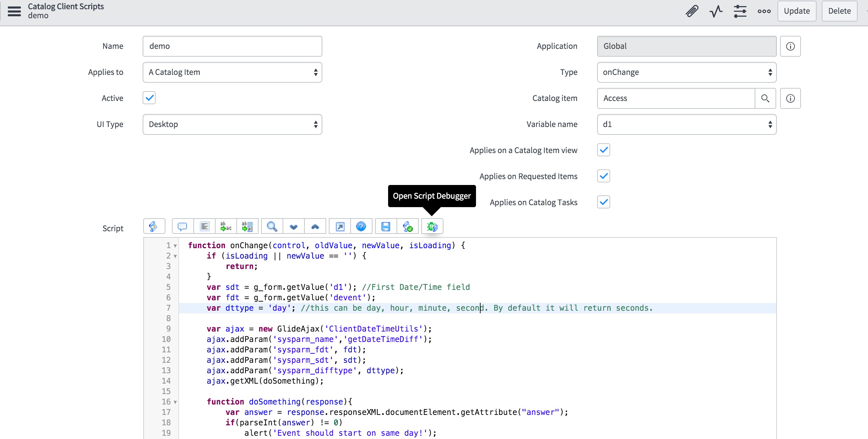
Task: Click the find next down-chevron icon
Action: (x=293, y=226)
